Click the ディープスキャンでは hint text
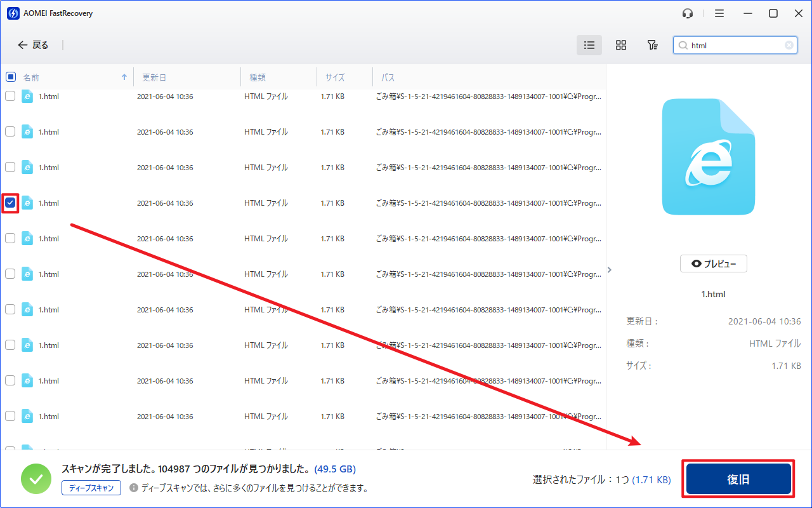Screen dimensions: 812x508 point(255,488)
